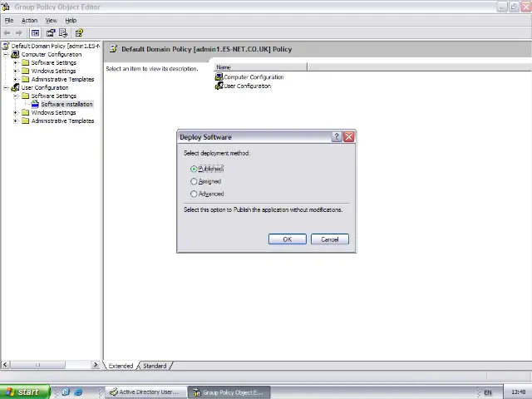The width and height of the screenshot is (532, 399).
Task: Expand Software Settings under Computer Configuration
Action: tap(16, 63)
